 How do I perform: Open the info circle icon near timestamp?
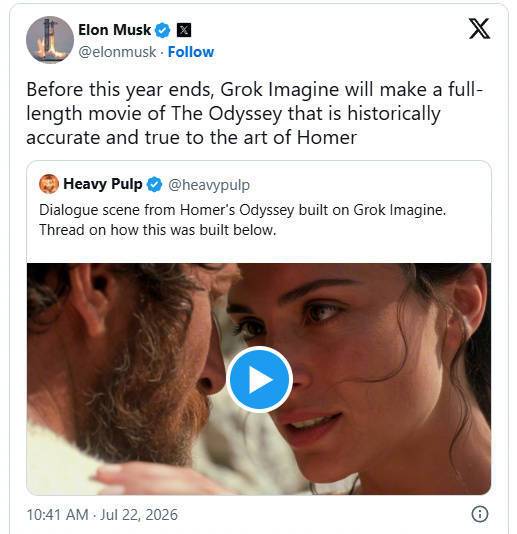pos(480,514)
